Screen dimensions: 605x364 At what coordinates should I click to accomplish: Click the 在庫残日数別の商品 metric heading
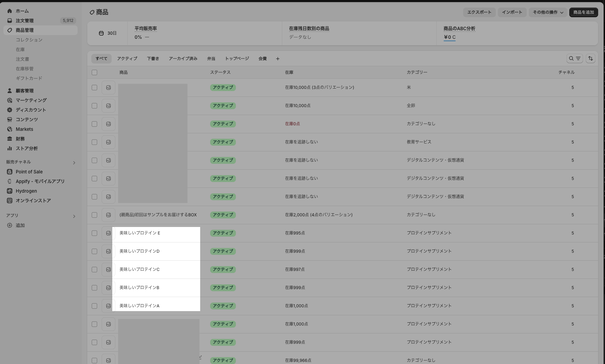(309, 29)
